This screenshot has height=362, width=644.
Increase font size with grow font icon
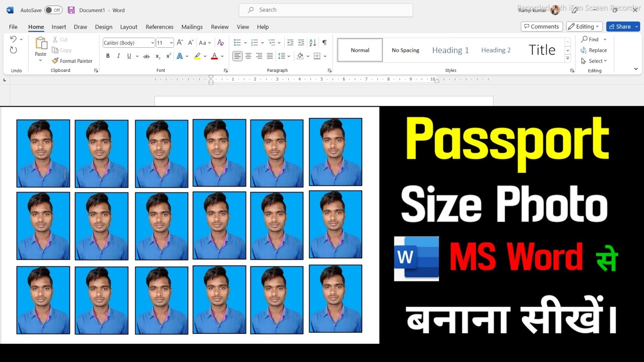(x=180, y=43)
